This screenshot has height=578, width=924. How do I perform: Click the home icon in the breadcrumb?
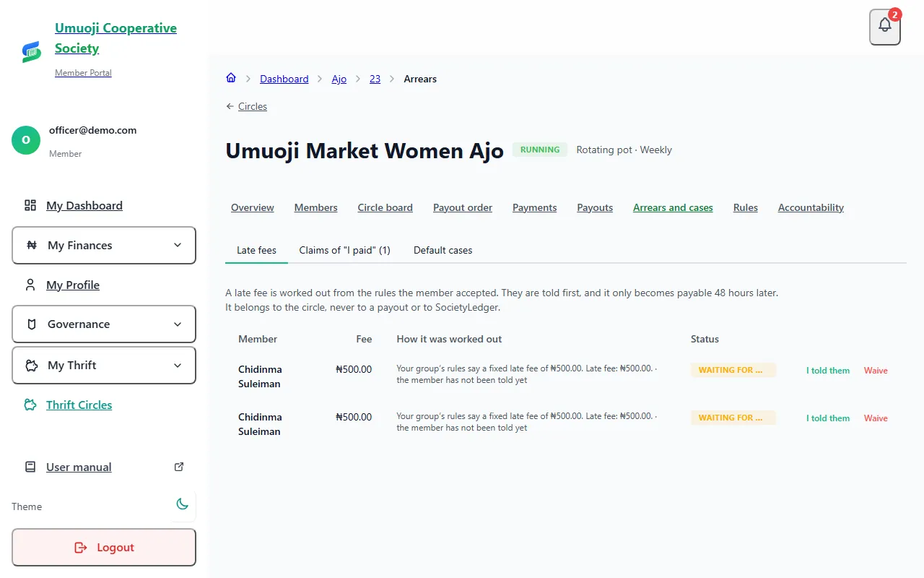(x=231, y=78)
